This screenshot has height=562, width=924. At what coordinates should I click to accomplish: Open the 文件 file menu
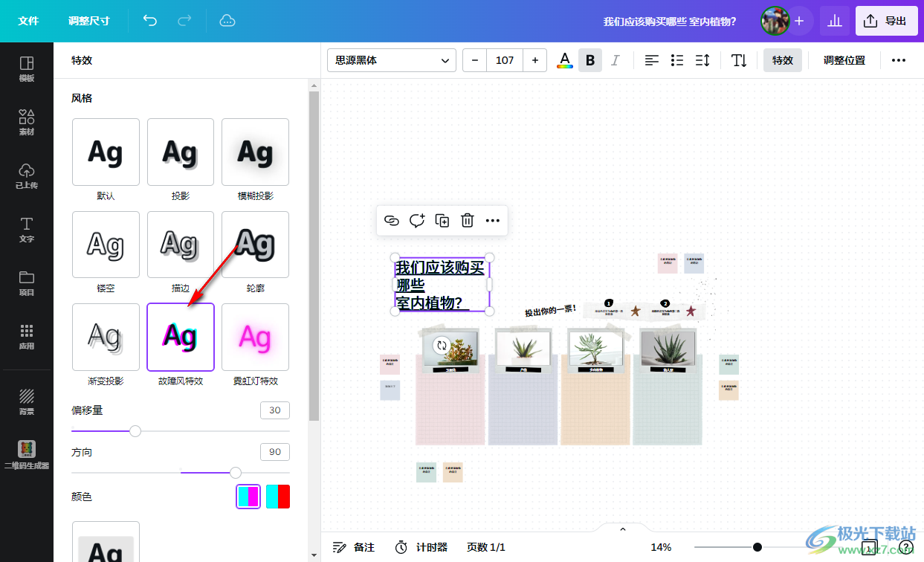[x=28, y=21]
